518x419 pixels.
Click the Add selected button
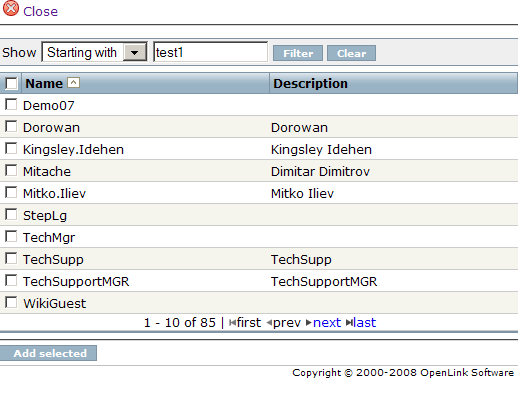click(48, 353)
